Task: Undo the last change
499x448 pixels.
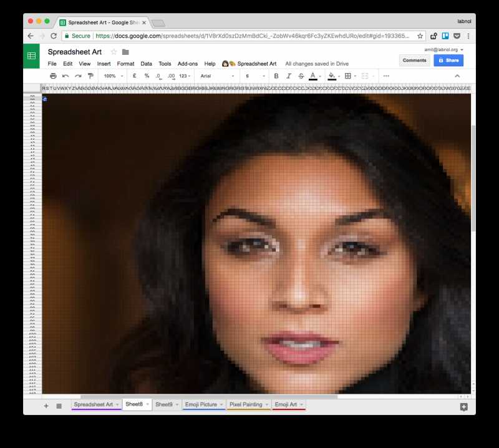Action: [64, 75]
